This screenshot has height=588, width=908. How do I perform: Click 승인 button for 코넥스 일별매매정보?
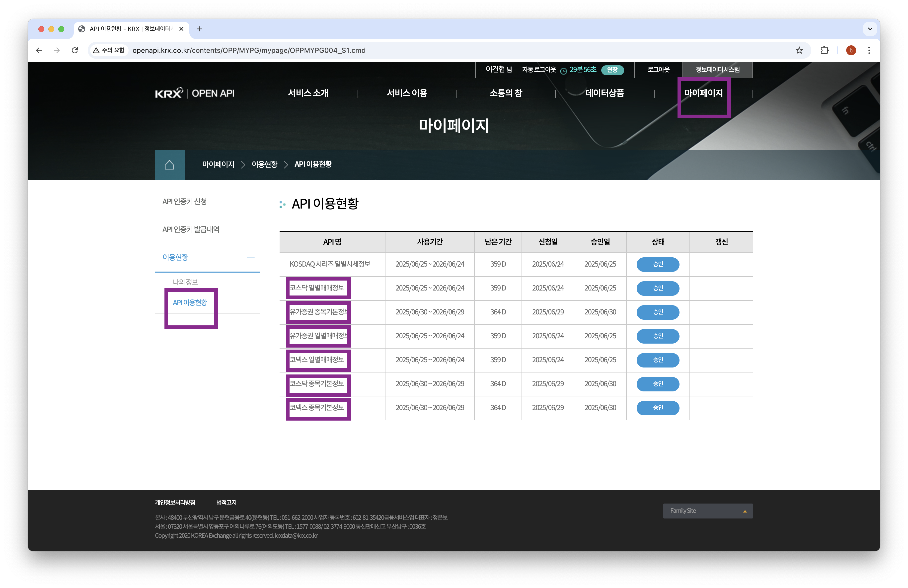click(x=658, y=360)
